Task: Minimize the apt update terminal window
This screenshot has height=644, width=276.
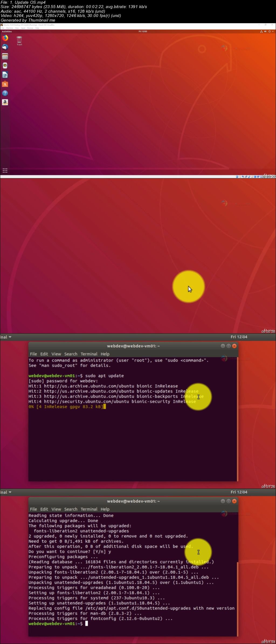Action: [x=223, y=346]
